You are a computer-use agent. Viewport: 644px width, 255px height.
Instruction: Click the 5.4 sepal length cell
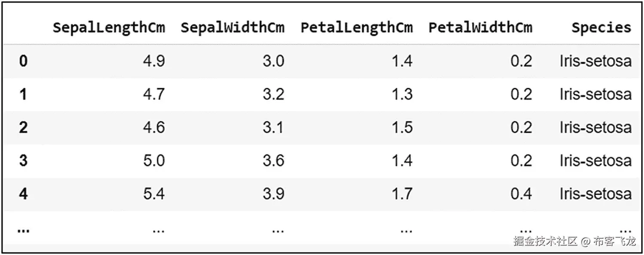[x=154, y=194]
